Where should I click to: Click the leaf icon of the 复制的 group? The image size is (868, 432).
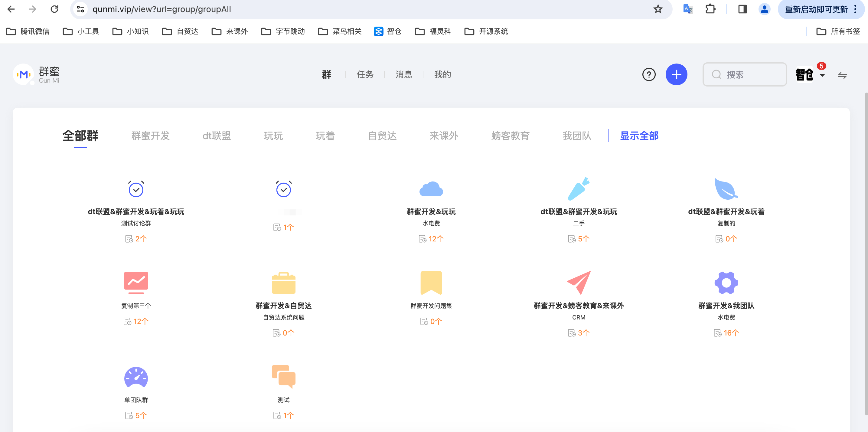(x=726, y=189)
